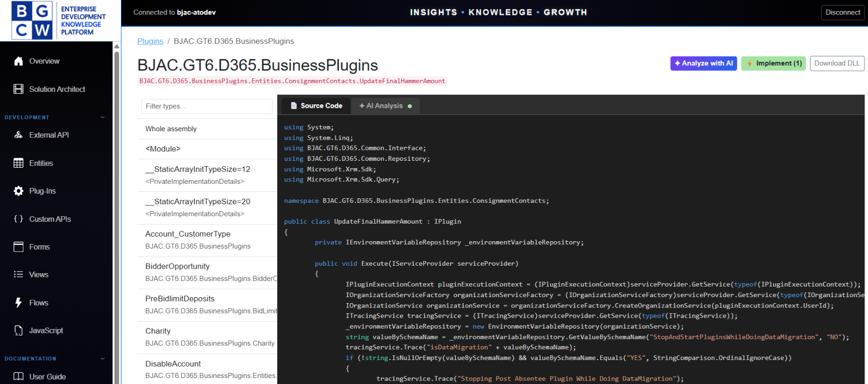
Task: Select PreBidlimitDeposits type
Action: [x=207, y=305]
